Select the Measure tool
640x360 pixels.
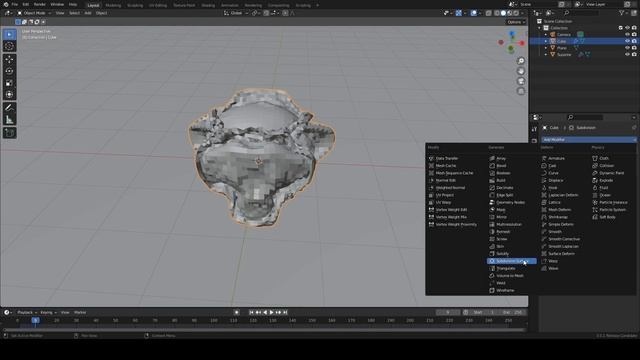[9, 120]
